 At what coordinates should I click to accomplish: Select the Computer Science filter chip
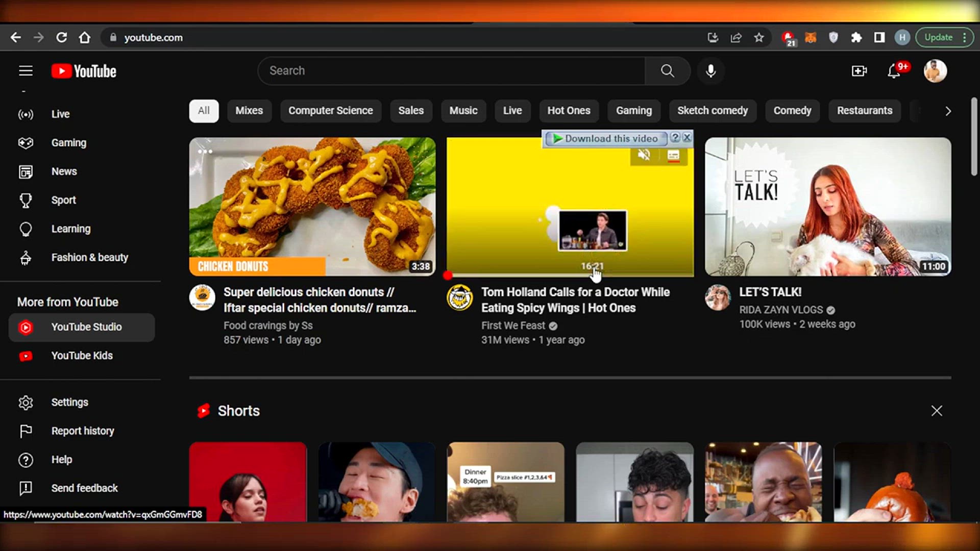[x=331, y=111]
